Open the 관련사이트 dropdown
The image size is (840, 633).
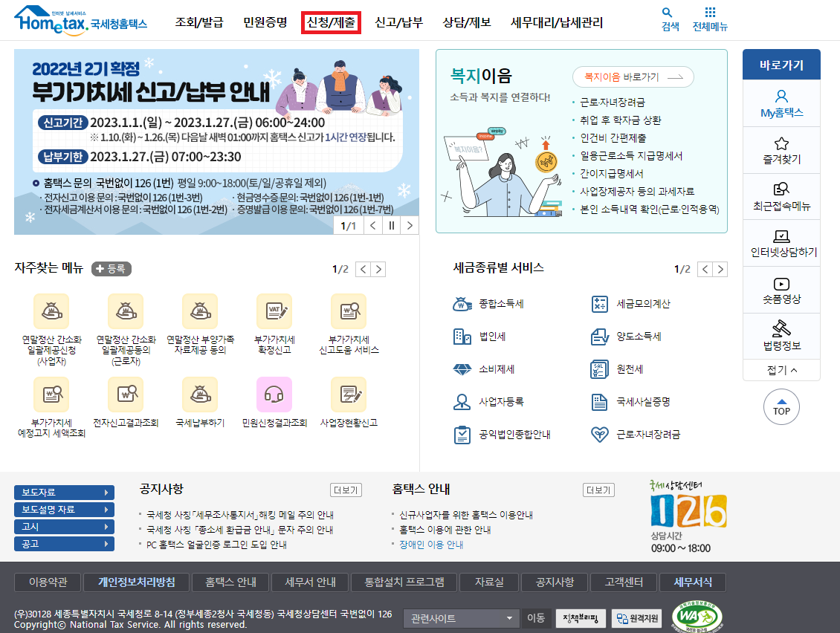pos(461,619)
